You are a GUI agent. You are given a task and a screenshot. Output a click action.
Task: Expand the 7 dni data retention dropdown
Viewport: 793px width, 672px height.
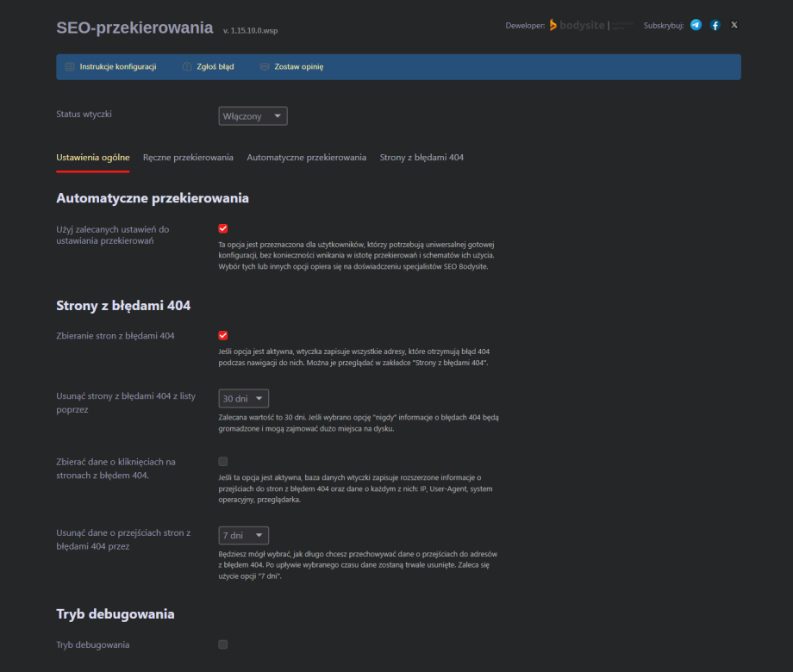click(244, 535)
